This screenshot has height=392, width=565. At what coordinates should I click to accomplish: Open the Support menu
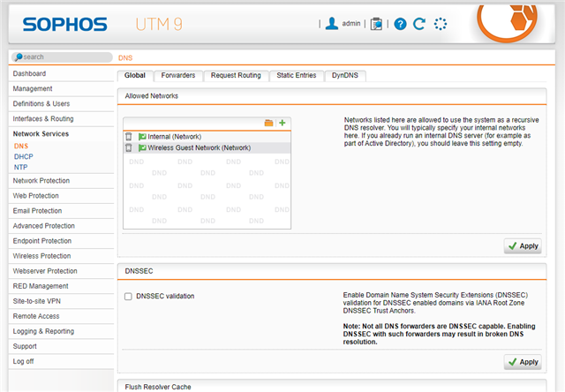tap(61, 347)
